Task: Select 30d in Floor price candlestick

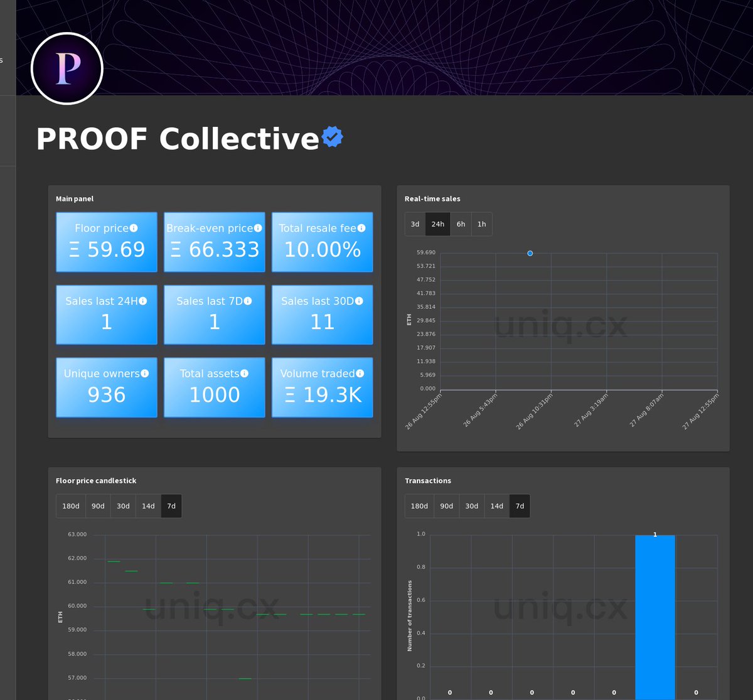Action: pyautogui.click(x=124, y=506)
